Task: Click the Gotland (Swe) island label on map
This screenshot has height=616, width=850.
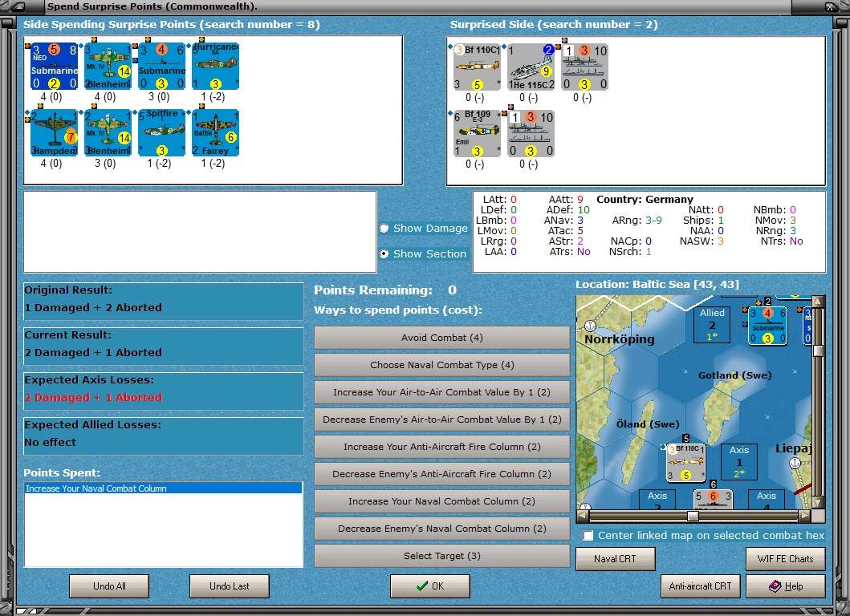Action: [734, 375]
